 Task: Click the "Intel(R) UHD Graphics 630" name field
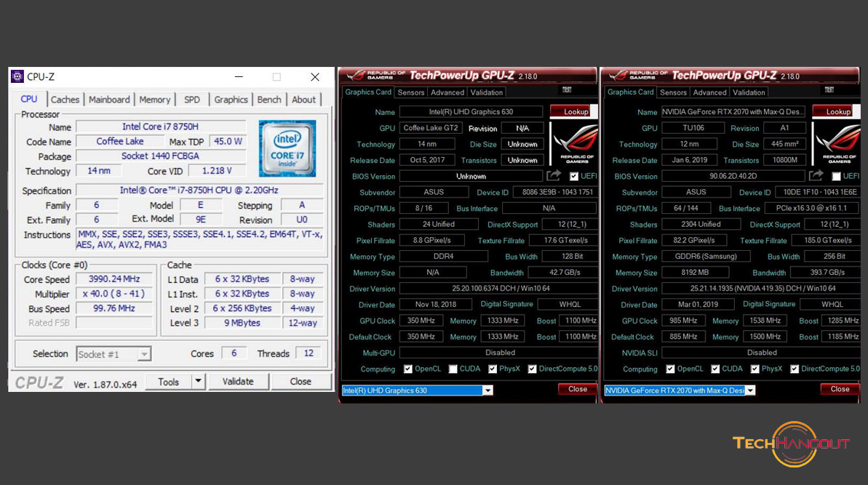coord(471,112)
